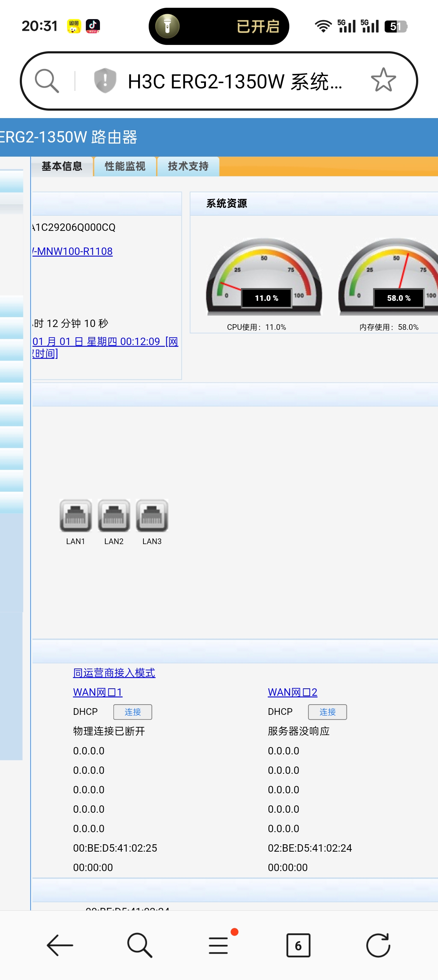The width and height of the screenshot is (438, 980).
Task: Click the LAN3 port icon
Action: (x=152, y=515)
